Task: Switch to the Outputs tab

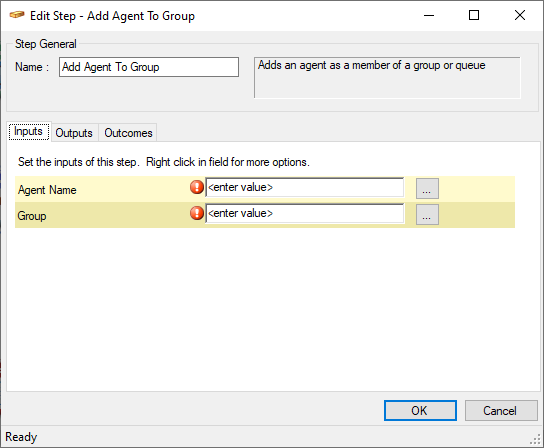Action: 74,133
